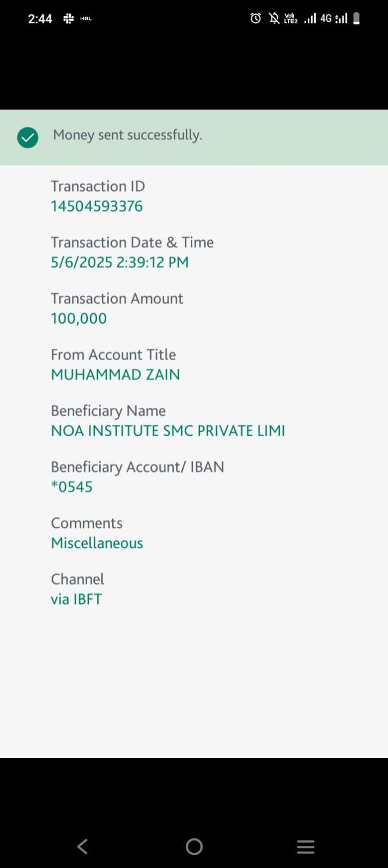
Task: Tap the 4G network indicator
Action: (326, 18)
